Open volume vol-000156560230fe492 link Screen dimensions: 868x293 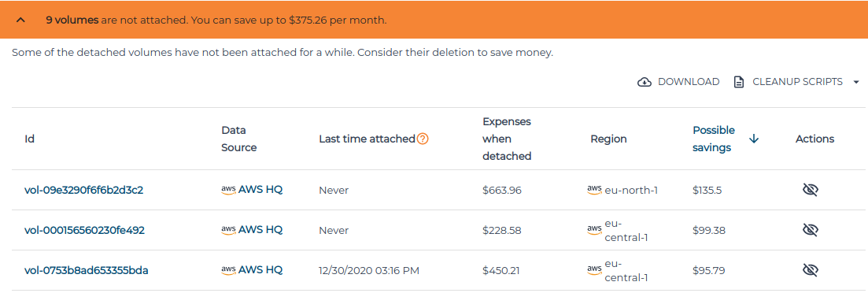coord(85,230)
